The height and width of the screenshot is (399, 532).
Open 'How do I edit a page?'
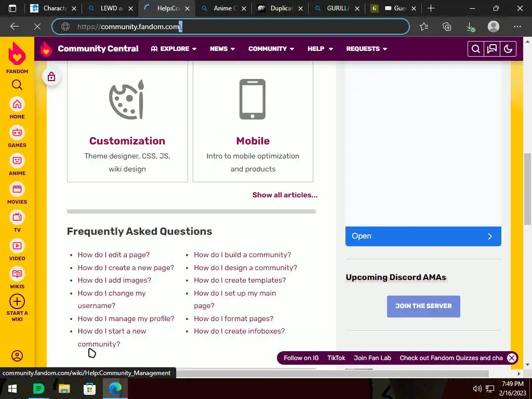(x=114, y=255)
